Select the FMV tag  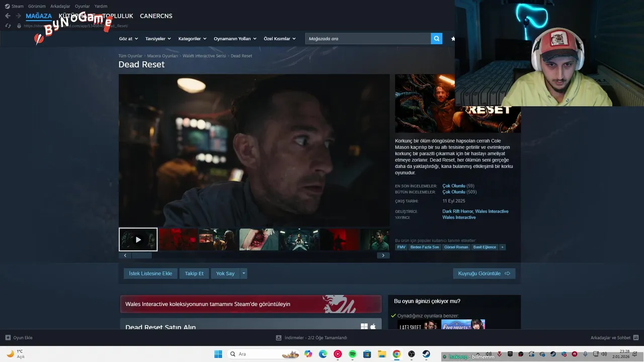[401, 247]
